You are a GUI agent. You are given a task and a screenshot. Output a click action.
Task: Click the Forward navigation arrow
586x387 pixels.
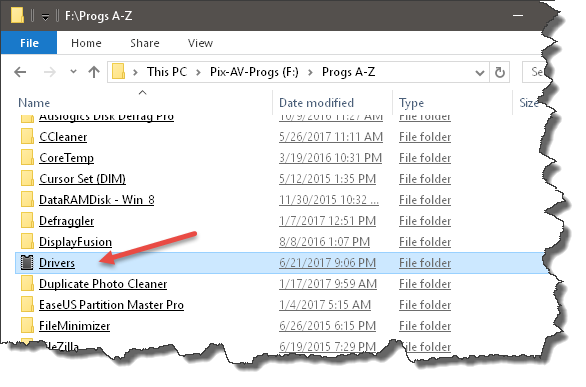point(50,72)
